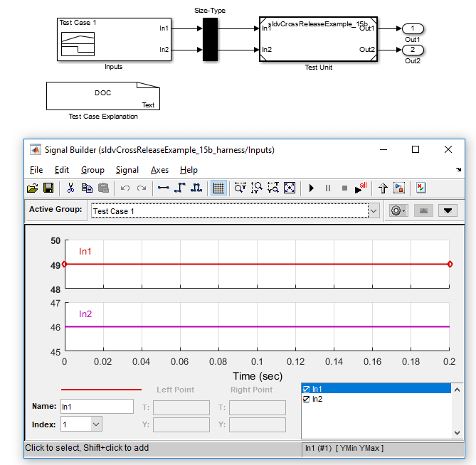476x465 pixels.
Task: Click the In1 label in upper axes
Action: click(85, 252)
